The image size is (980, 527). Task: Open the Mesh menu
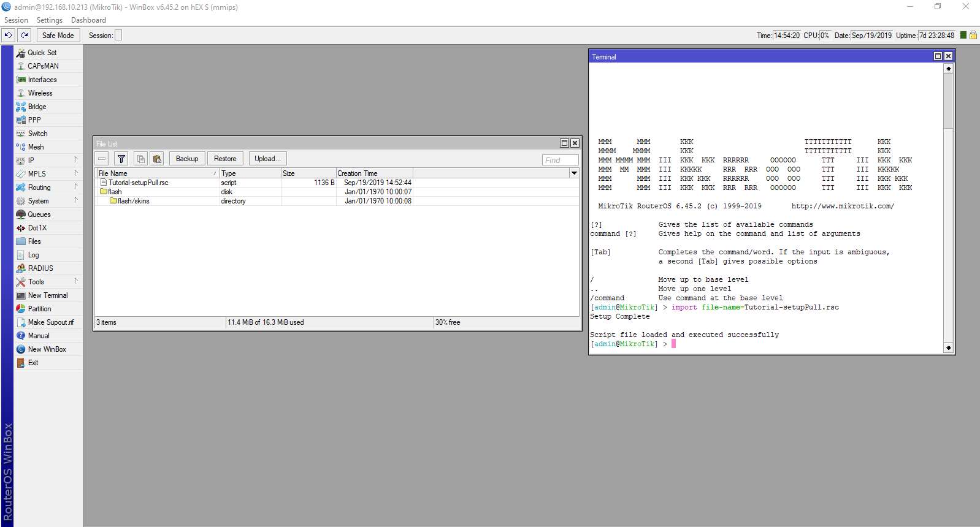(x=48, y=147)
